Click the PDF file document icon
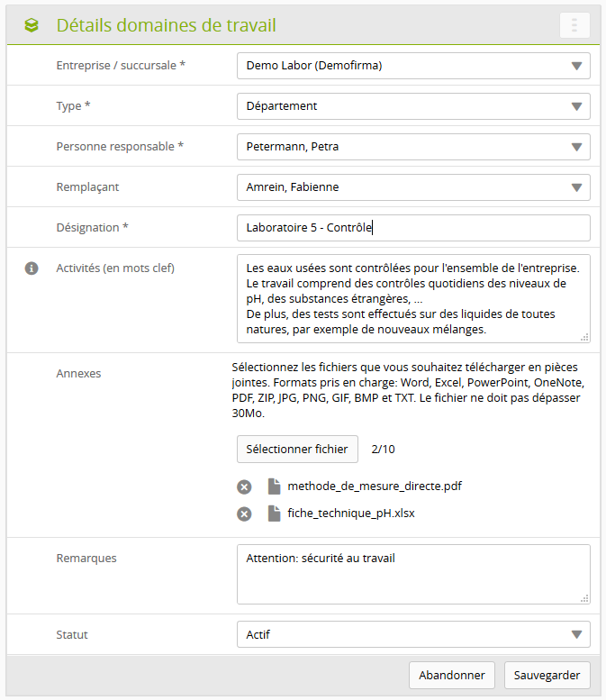606x700 pixels. (x=274, y=487)
